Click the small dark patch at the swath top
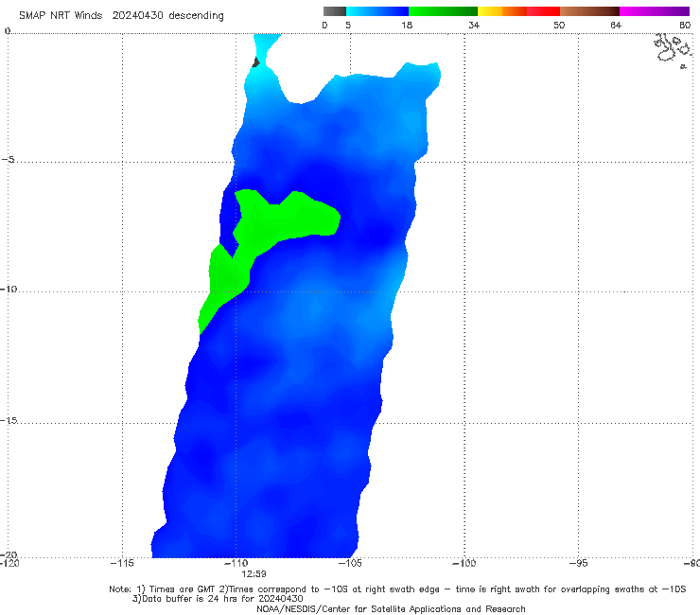 tap(255, 62)
